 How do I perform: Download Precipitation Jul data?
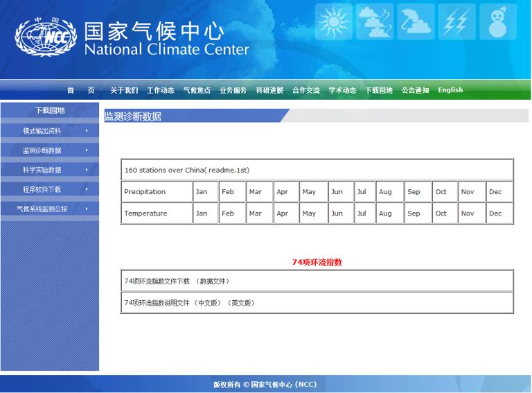click(362, 192)
